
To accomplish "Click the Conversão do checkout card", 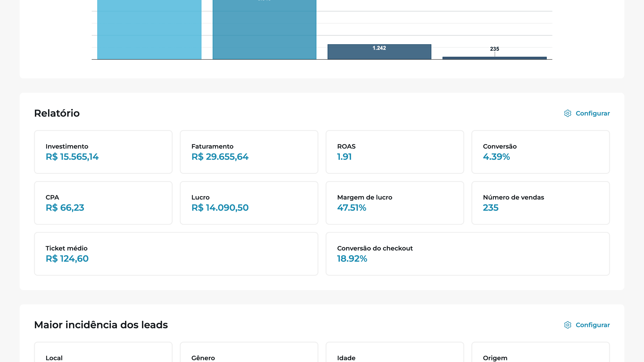I will click(468, 254).
